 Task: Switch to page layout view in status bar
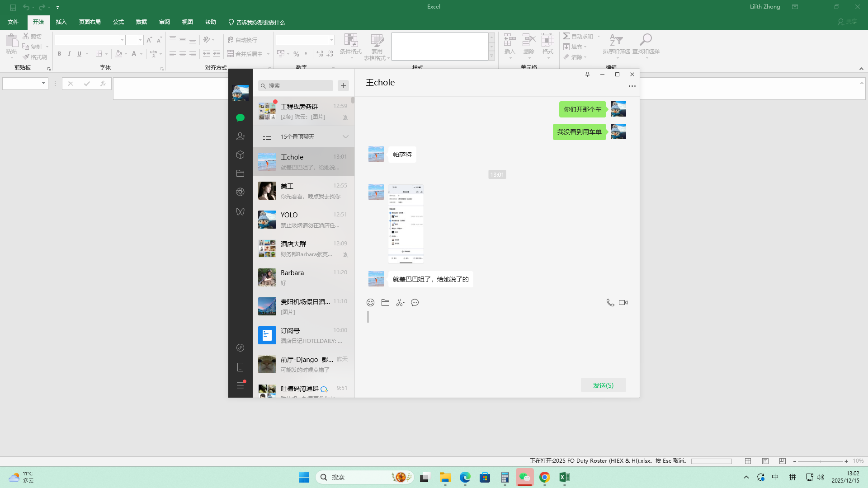[x=765, y=461]
